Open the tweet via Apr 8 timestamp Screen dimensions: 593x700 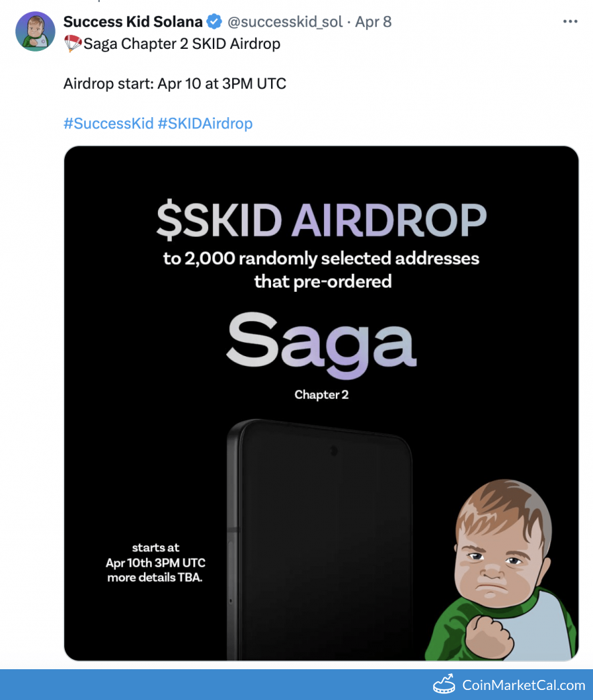(372, 21)
